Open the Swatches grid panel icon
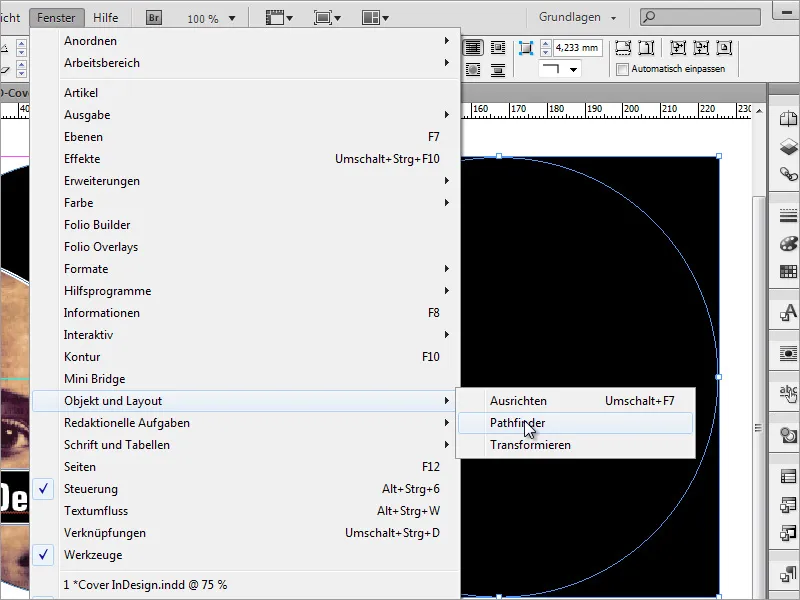The image size is (800, 600). coord(788,271)
